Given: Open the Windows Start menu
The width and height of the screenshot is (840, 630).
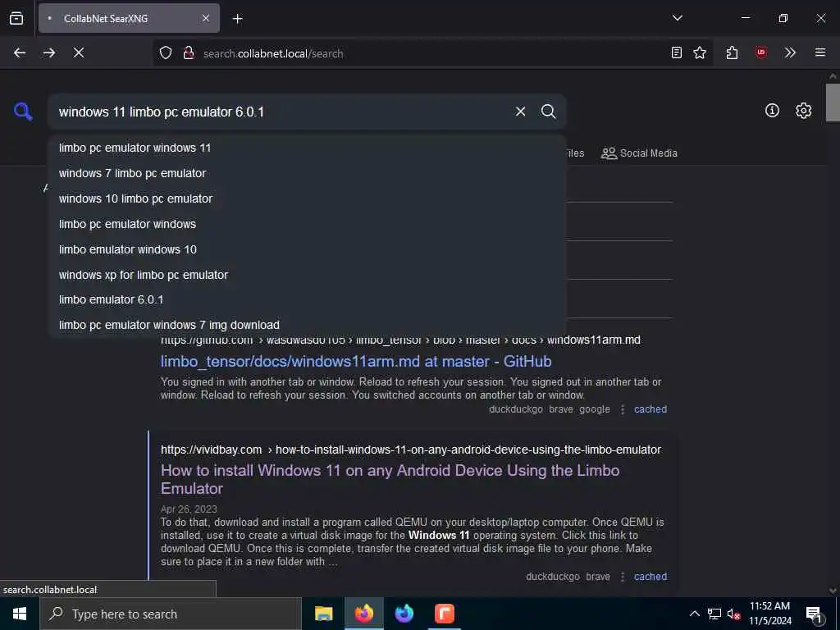Looking at the screenshot, I should pyautogui.click(x=20, y=614).
